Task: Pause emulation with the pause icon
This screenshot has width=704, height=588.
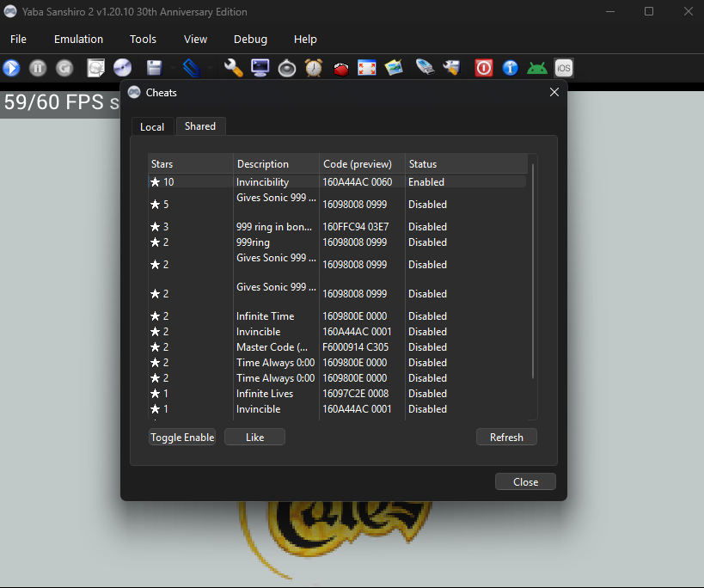Action: pyautogui.click(x=38, y=68)
